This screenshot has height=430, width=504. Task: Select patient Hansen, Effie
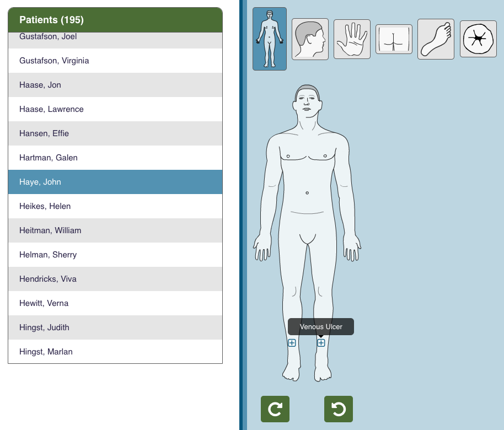(115, 133)
